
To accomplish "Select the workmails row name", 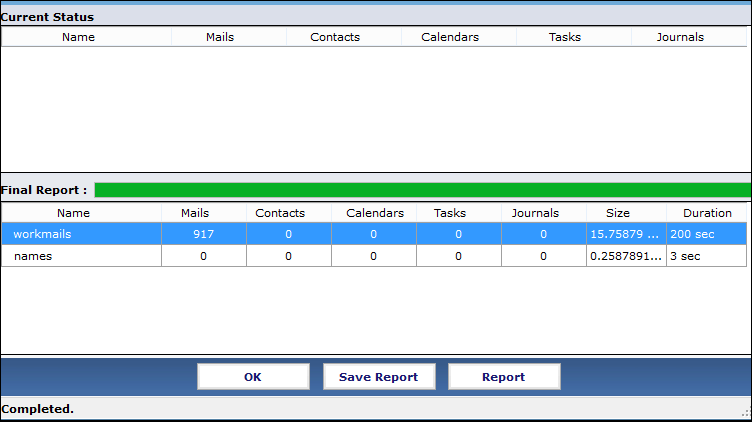I will (x=82, y=234).
